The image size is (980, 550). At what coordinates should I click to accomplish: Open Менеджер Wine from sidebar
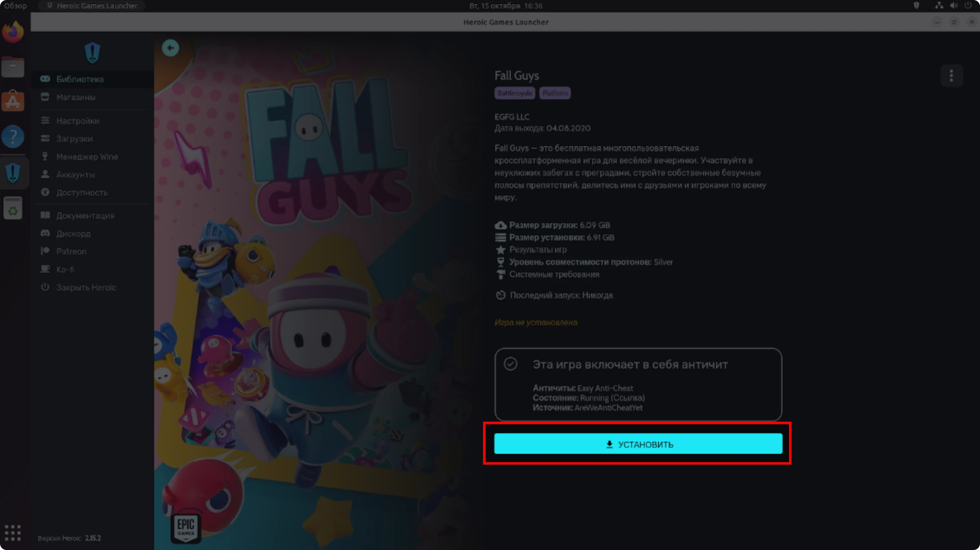(87, 157)
